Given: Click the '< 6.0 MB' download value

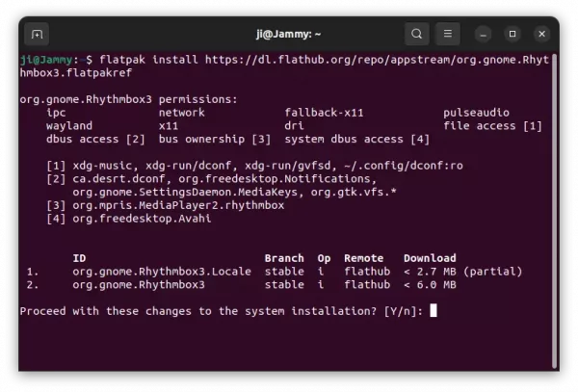Looking at the screenshot, I should click(430, 285).
